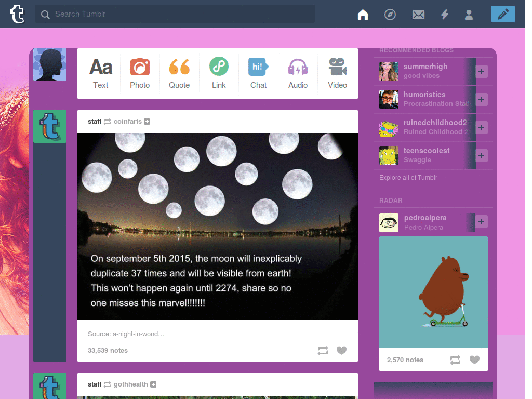Image resolution: width=532 pixels, height=399 pixels.
Task: Create a new Link post
Action: (219, 73)
